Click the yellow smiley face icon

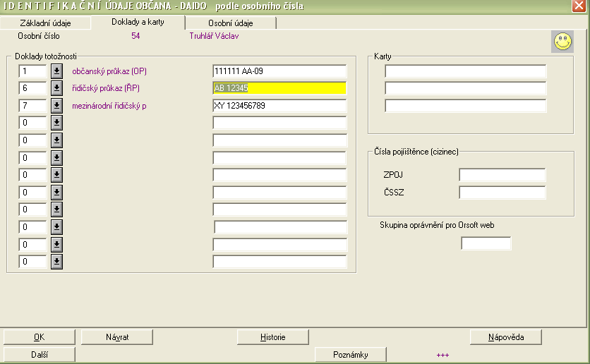[x=562, y=42]
